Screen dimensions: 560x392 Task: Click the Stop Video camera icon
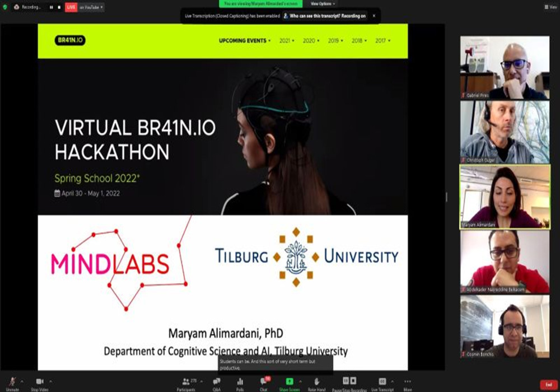40,381
